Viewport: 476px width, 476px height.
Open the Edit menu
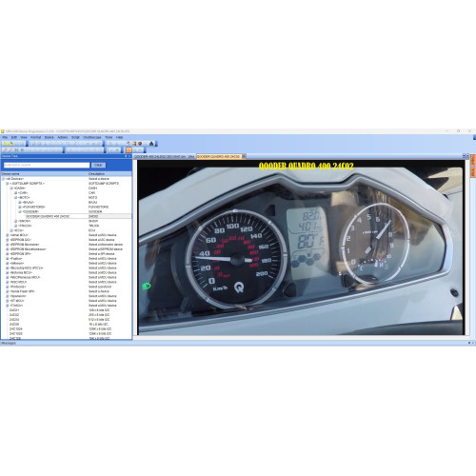pos(14,137)
